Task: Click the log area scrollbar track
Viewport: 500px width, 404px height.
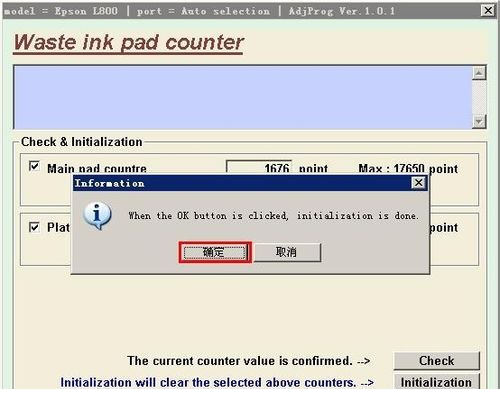Action: 479,97
